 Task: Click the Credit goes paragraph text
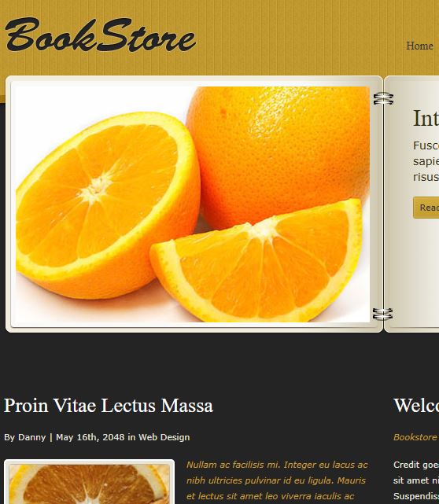pos(416,480)
